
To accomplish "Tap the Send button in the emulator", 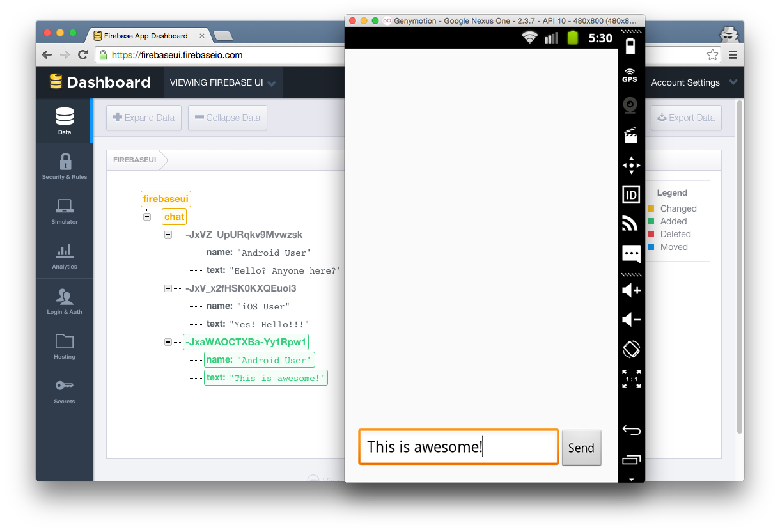I will pyautogui.click(x=581, y=448).
